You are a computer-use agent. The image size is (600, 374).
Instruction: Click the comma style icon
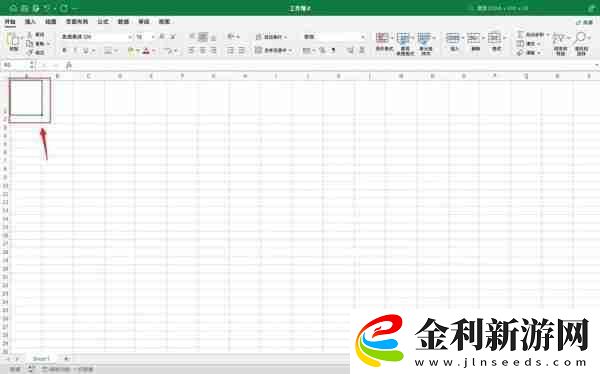pyautogui.click(x=333, y=50)
